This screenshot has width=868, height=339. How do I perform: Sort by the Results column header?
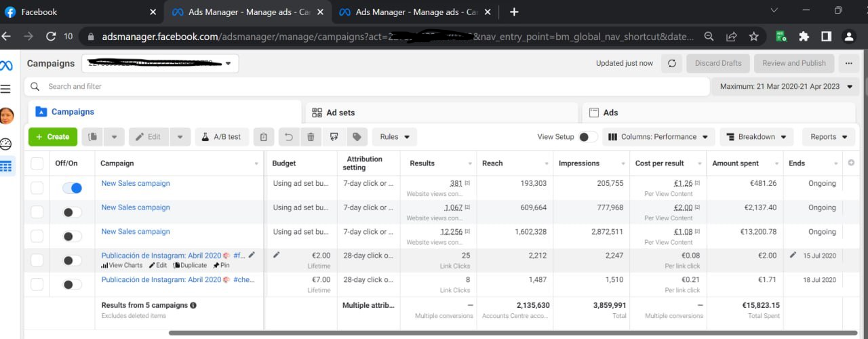439,163
